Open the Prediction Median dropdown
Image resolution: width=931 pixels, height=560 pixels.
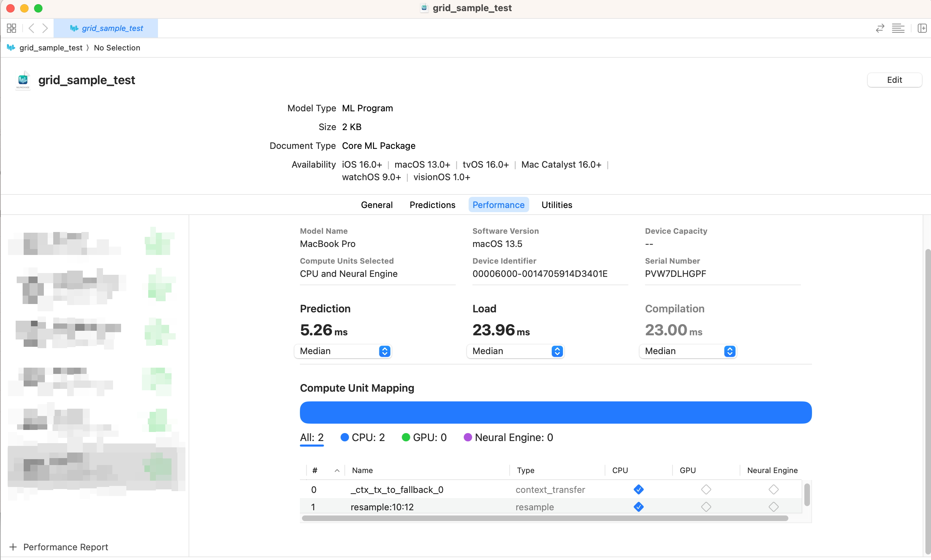click(x=343, y=351)
